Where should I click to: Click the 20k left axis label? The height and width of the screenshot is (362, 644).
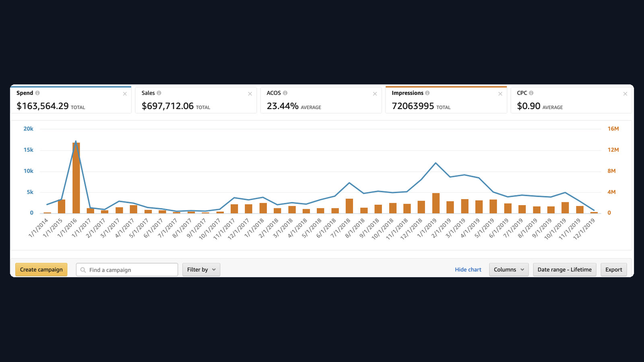pyautogui.click(x=28, y=129)
